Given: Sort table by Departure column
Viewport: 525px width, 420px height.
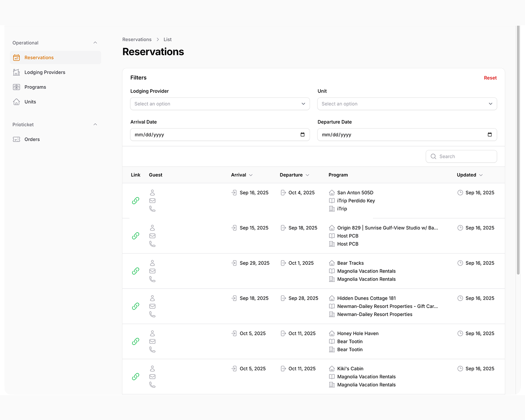Looking at the screenshot, I should pos(294,175).
